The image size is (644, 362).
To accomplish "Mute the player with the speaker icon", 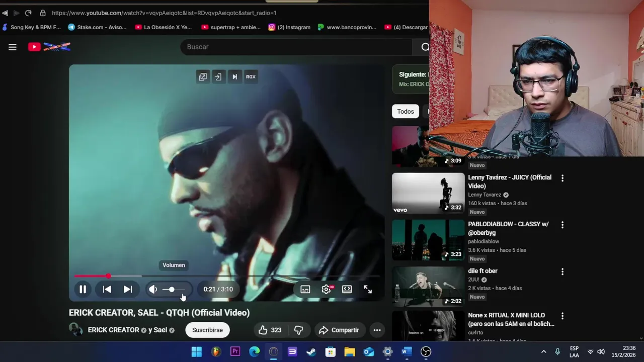I will click(x=153, y=289).
